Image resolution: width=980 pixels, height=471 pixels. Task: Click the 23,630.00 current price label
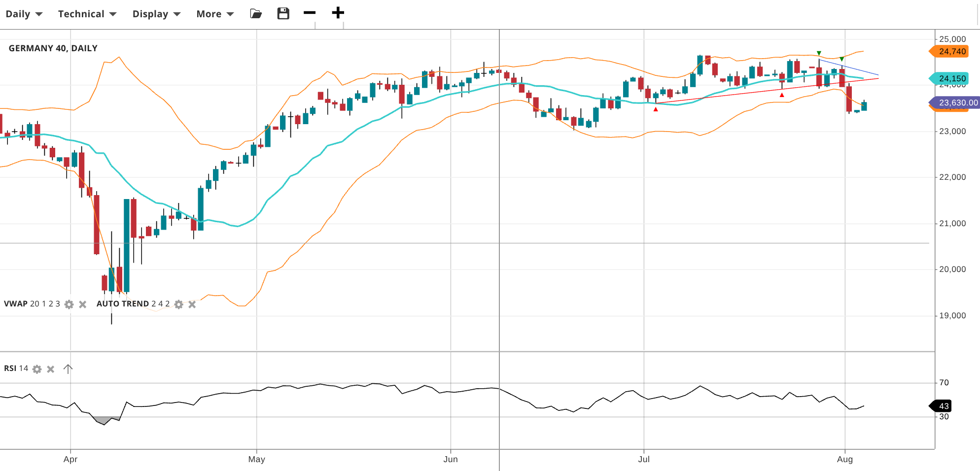(x=957, y=102)
